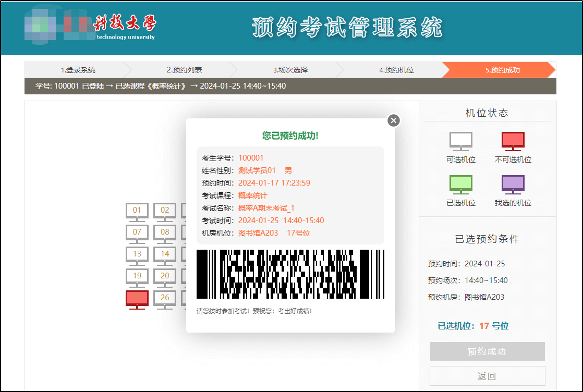Go to step 4.预约机位
Image resolution: width=583 pixels, height=392 pixels.
click(396, 70)
